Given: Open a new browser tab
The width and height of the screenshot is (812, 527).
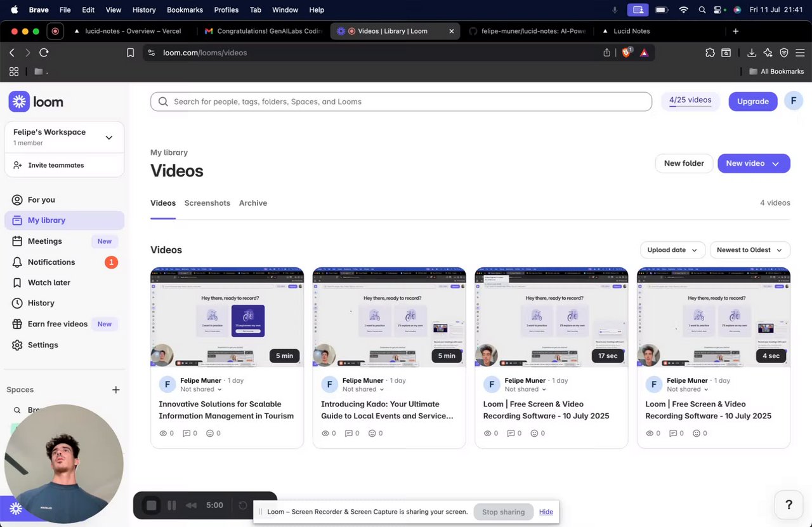Looking at the screenshot, I should [736, 30].
